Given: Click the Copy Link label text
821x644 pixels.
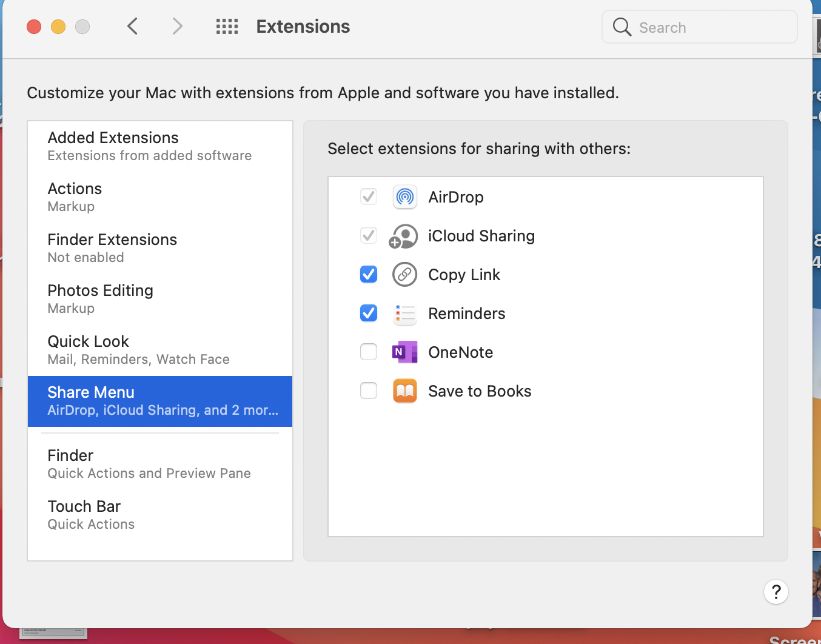Looking at the screenshot, I should click(464, 275).
